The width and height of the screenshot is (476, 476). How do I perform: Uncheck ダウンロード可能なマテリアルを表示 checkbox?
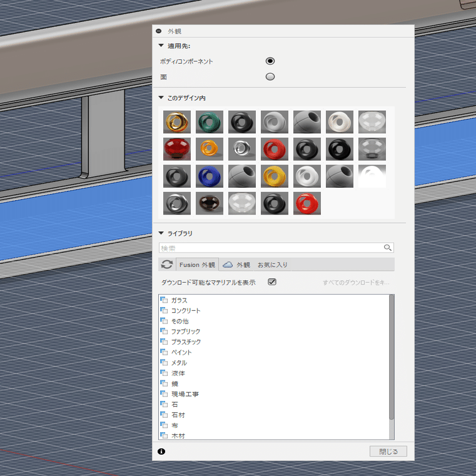click(271, 281)
